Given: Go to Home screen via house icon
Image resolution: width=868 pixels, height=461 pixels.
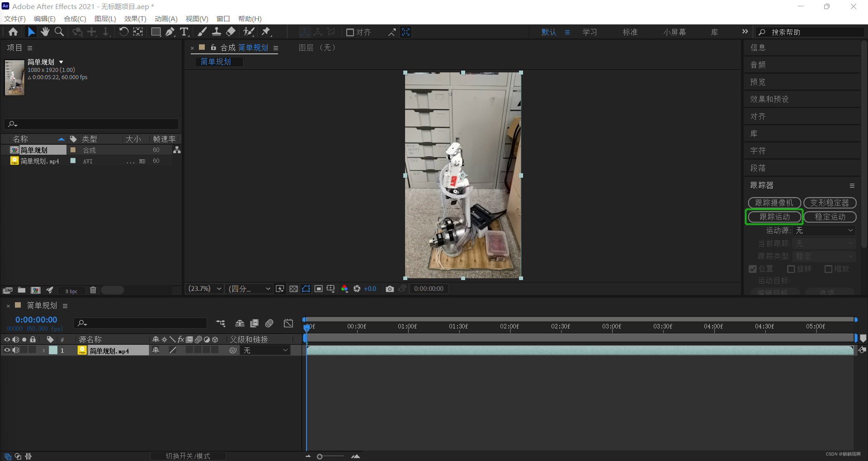Looking at the screenshot, I should click(13, 32).
